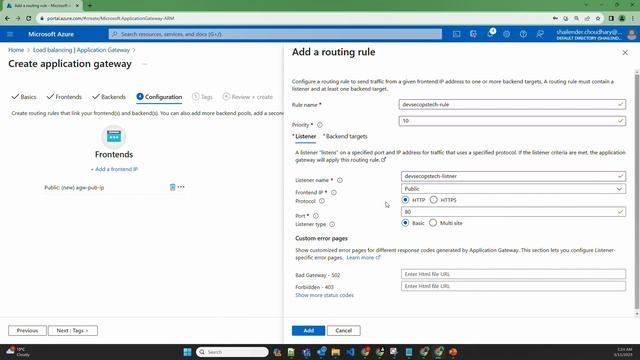Click Forbidden - 403 URL field

click(513, 286)
